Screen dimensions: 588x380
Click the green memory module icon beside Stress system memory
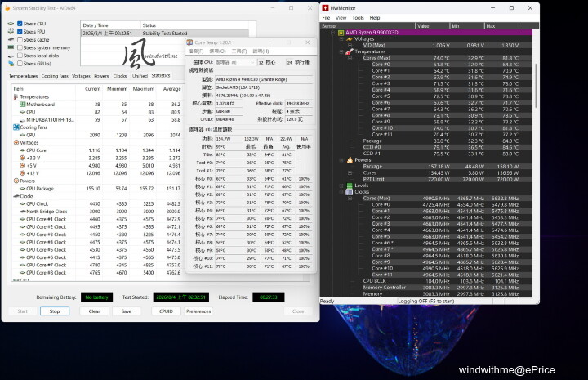11,47
